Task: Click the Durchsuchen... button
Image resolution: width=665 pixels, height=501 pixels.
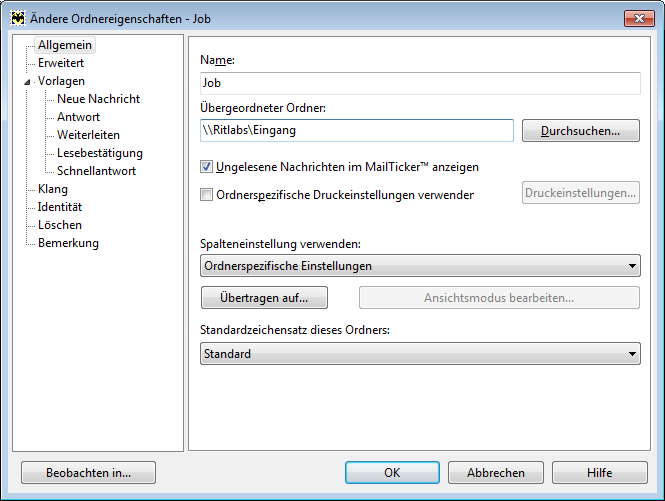Action: (x=581, y=131)
